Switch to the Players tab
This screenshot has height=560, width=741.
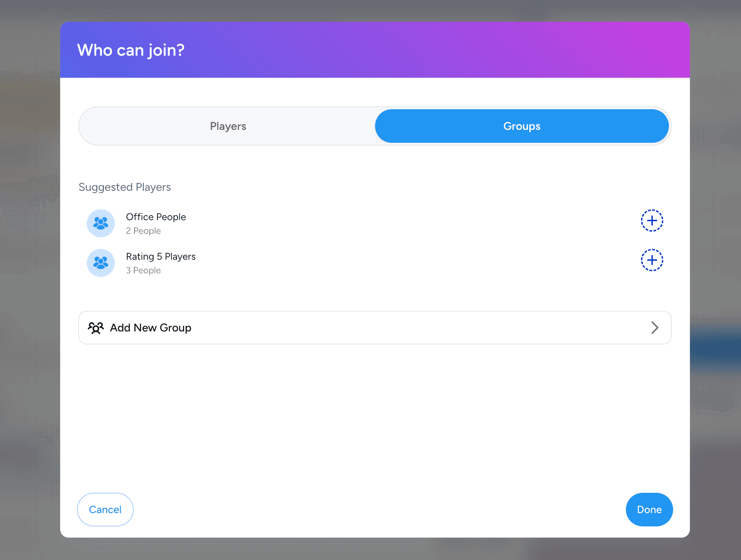click(228, 126)
